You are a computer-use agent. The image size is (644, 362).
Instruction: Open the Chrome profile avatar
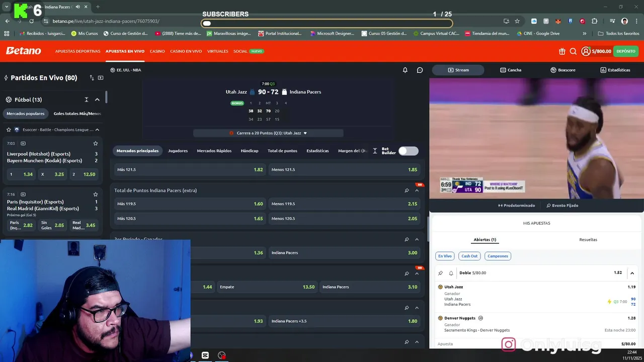pyautogui.click(x=624, y=21)
